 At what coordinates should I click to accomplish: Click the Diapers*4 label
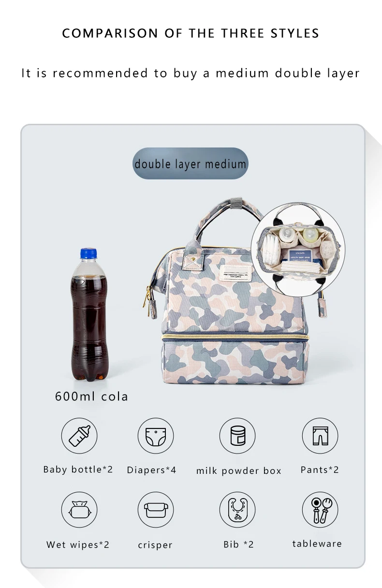tap(152, 470)
